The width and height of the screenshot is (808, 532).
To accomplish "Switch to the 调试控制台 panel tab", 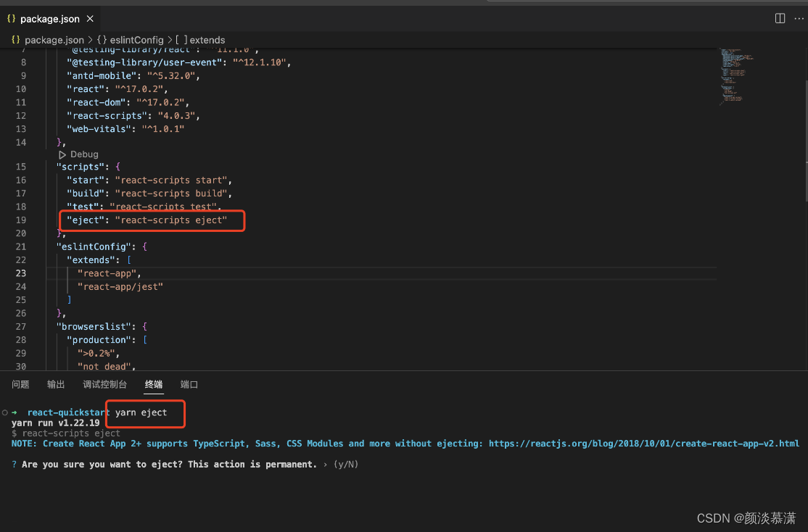I will 104,384.
